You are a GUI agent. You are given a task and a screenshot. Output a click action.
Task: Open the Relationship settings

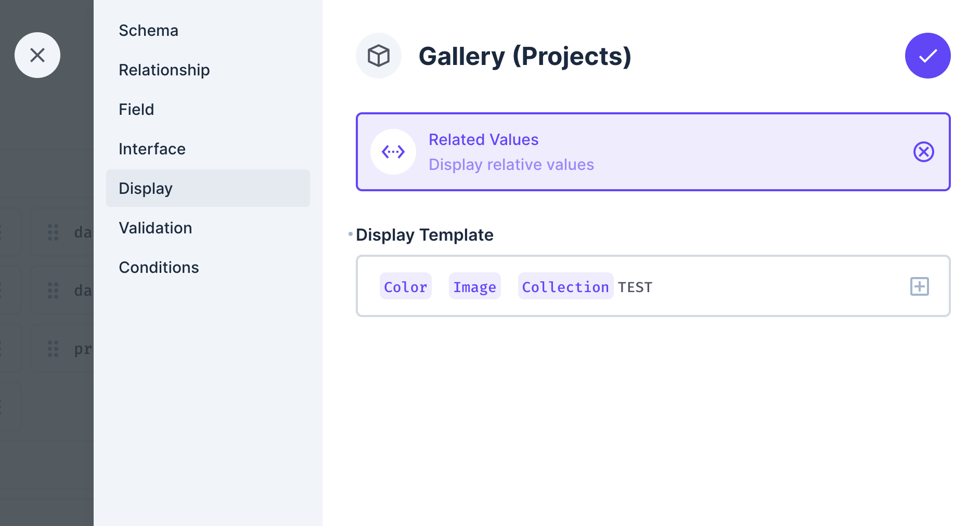tap(164, 70)
